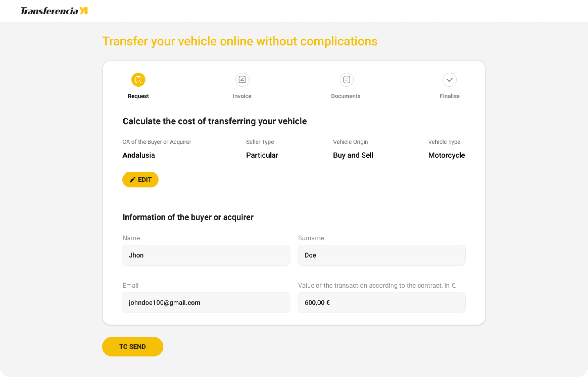Viewport: 588px width, 377px height.
Task: Go to the Invoice step label
Action: [242, 96]
